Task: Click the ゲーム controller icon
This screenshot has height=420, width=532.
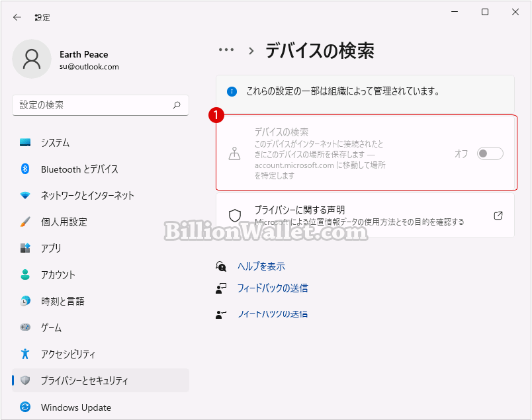Action: point(25,327)
